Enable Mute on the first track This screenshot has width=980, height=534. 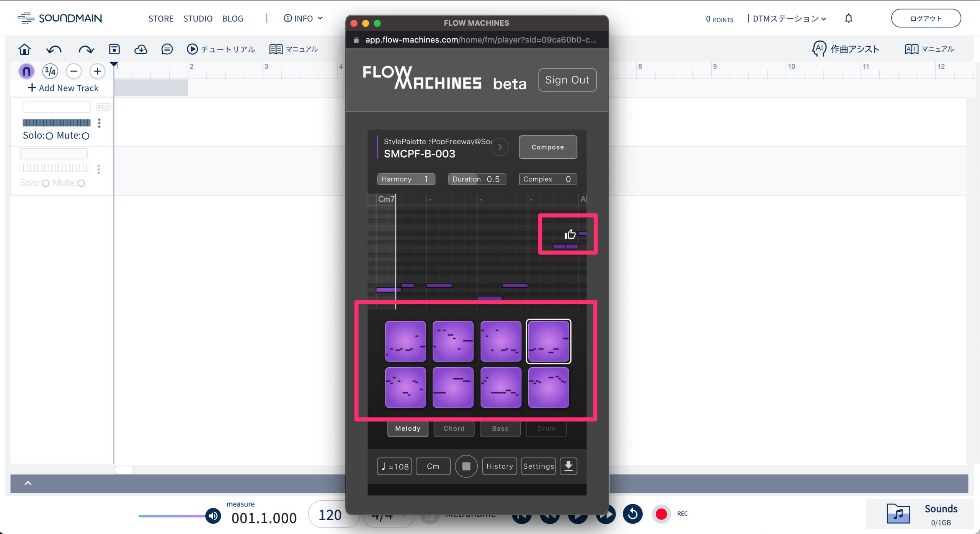(x=85, y=136)
